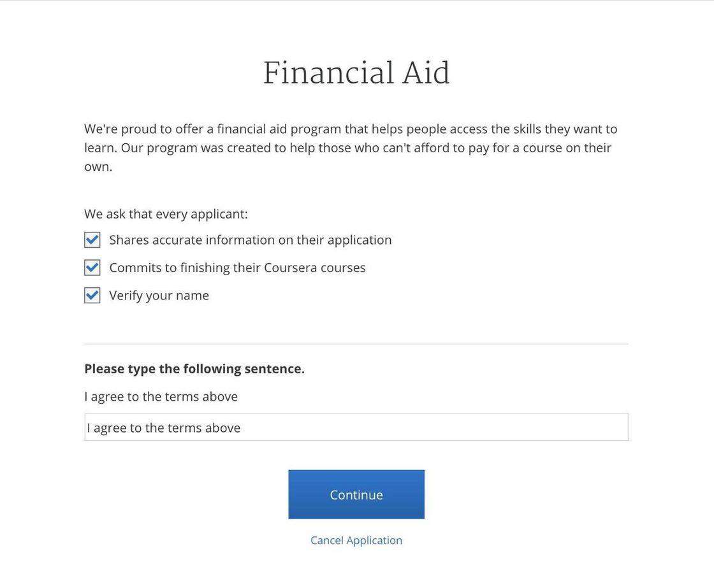Click 'Our program was created' in the intro text
Image resolution: width=714 pixels, height=588 pixels.
point(196,148)
